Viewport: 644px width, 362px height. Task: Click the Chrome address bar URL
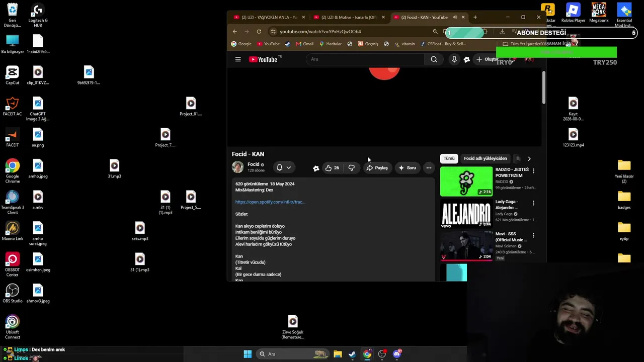point(320,31)
